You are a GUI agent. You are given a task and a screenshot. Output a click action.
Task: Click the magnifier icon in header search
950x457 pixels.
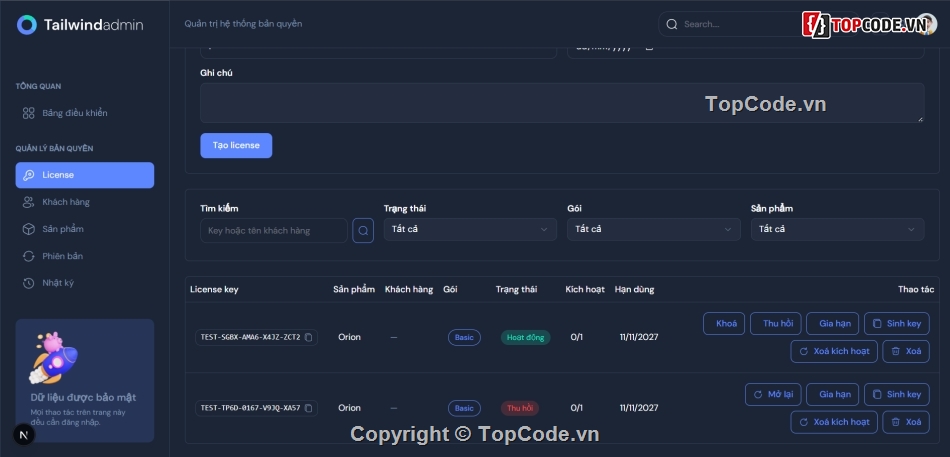(x=671, y=24)
